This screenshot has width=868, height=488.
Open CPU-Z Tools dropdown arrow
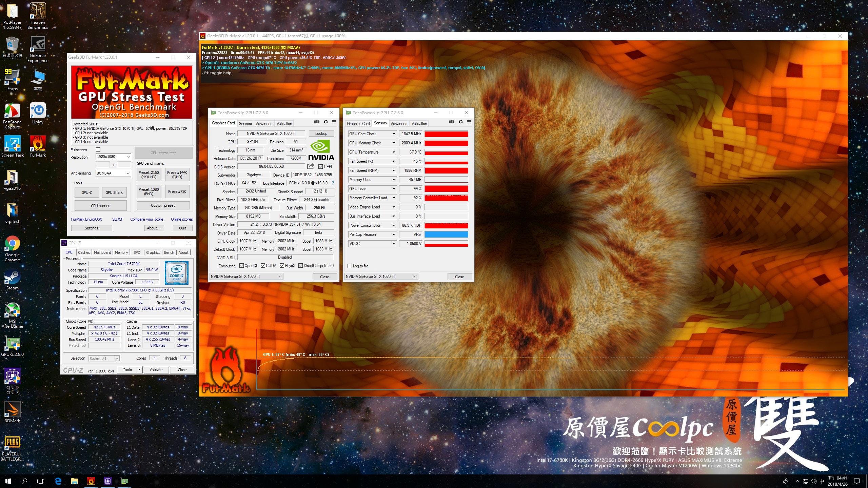tap(139, 370)
